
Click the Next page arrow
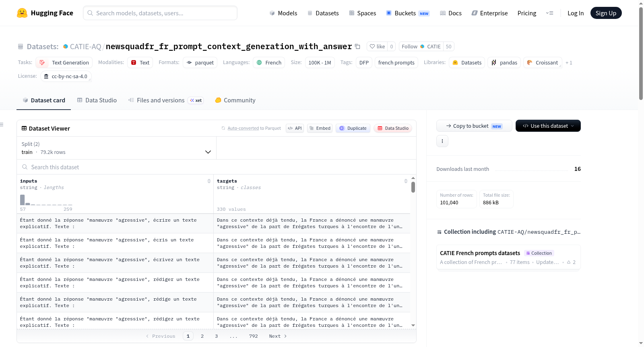[278, 336]
